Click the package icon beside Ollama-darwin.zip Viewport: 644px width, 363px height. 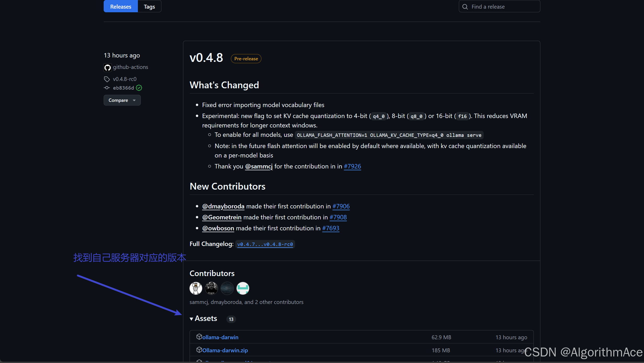point(199,350)
